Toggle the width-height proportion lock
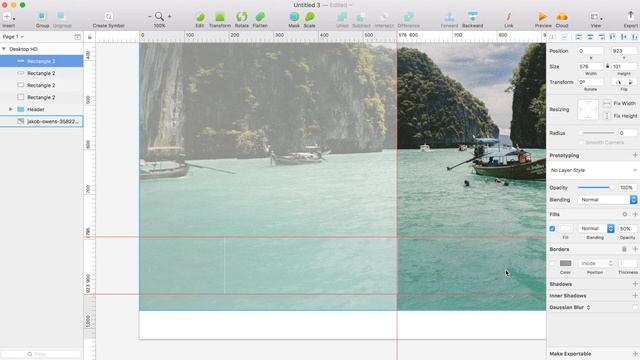The width and height of the screenshot is (640, 360). tap(607, 66)
